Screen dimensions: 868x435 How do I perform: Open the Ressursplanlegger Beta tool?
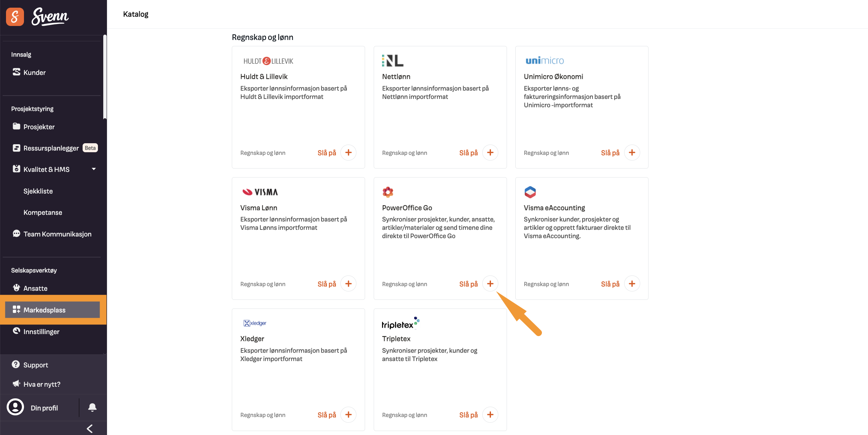click(51, 148)
